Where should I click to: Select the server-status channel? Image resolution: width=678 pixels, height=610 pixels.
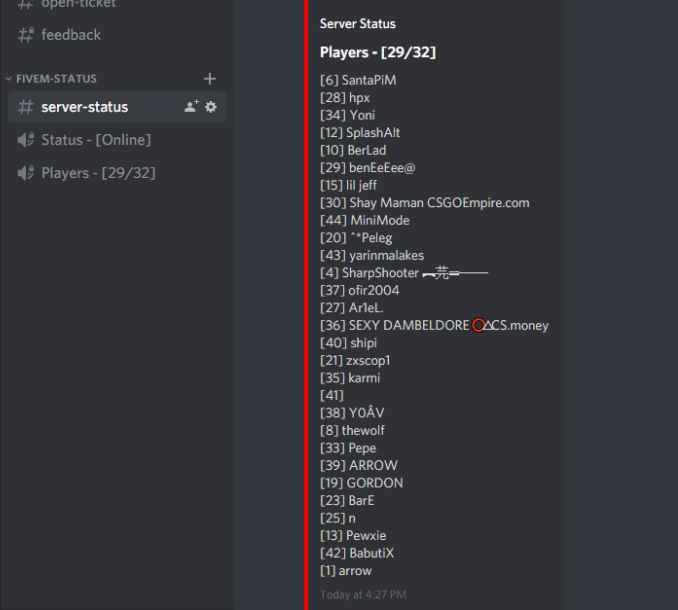117,107
